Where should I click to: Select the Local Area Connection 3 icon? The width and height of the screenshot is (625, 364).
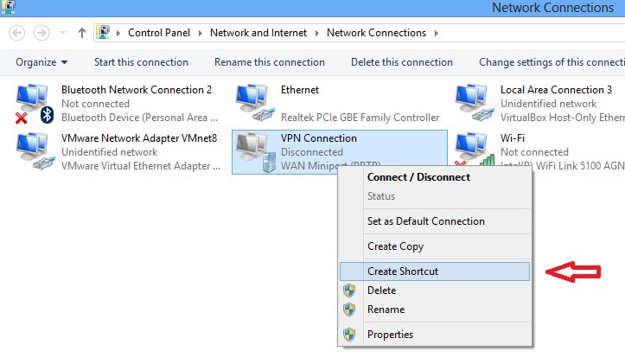point(473,103)
